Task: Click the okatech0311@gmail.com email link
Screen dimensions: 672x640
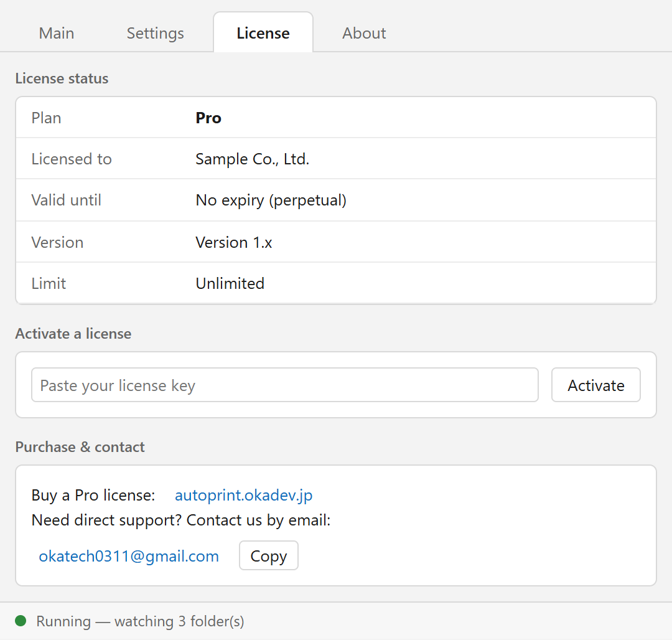Action: pyautogui.click(x=129, y=556)
